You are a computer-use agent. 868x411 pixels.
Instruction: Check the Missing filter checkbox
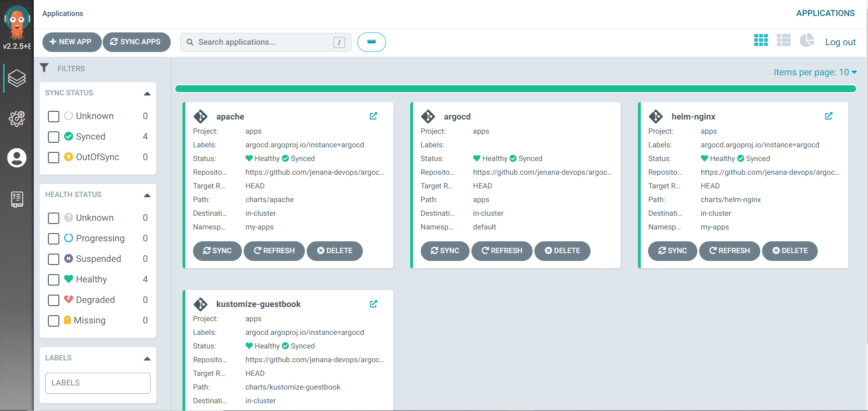click(53, 321)
